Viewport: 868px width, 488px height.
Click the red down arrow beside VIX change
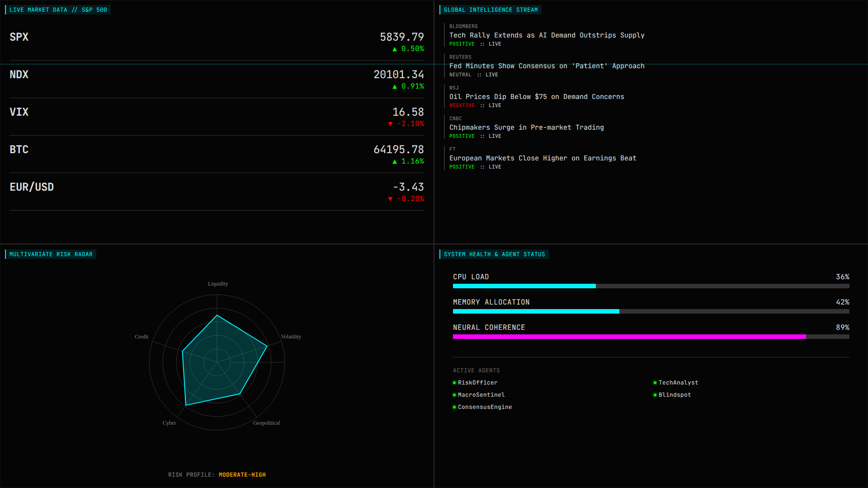point(390,124)
